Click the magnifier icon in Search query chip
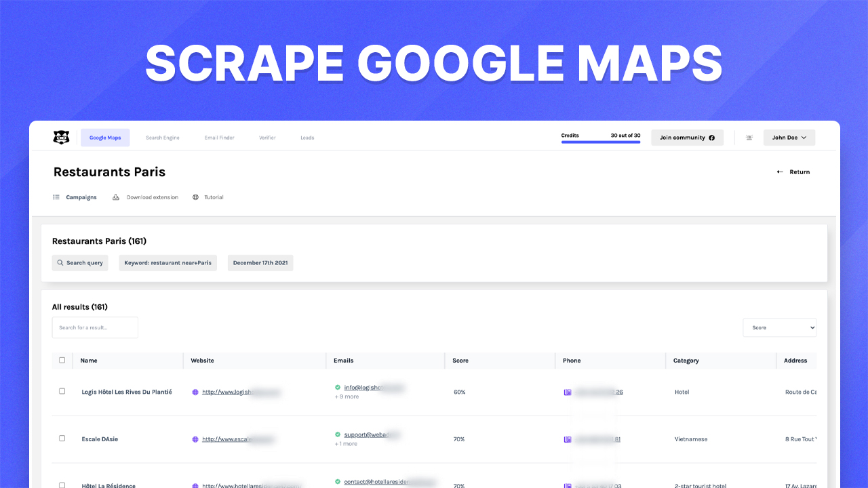 click(x=62, y=262)
